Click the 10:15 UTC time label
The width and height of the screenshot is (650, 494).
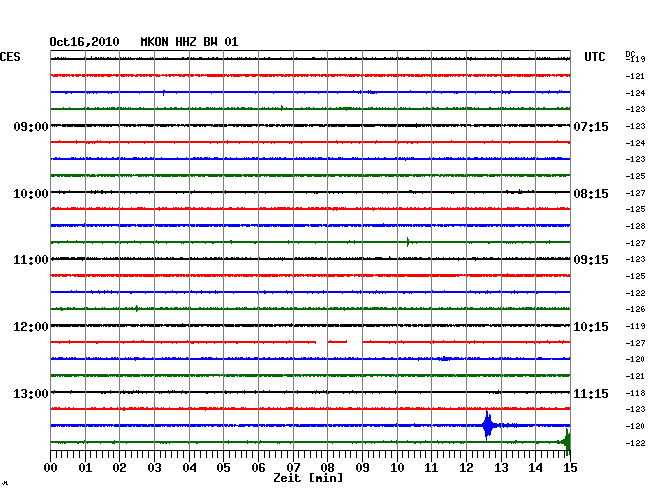(591, 327)
